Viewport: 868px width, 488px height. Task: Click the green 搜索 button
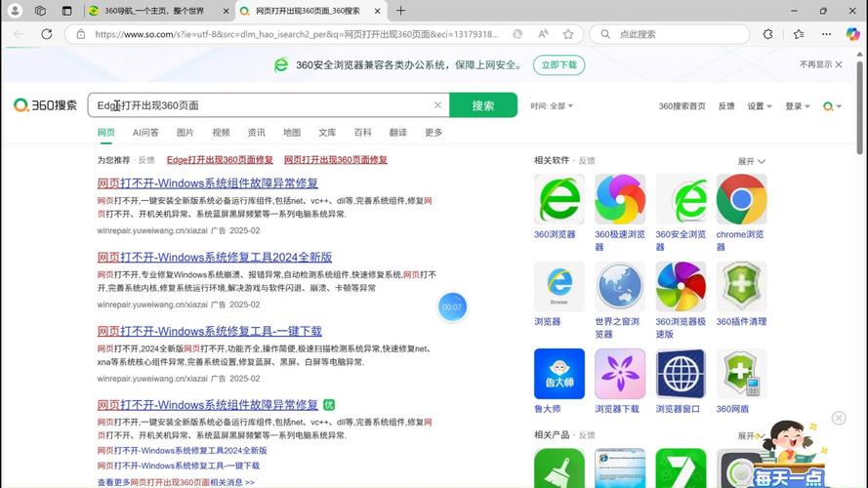click(483, 105)
